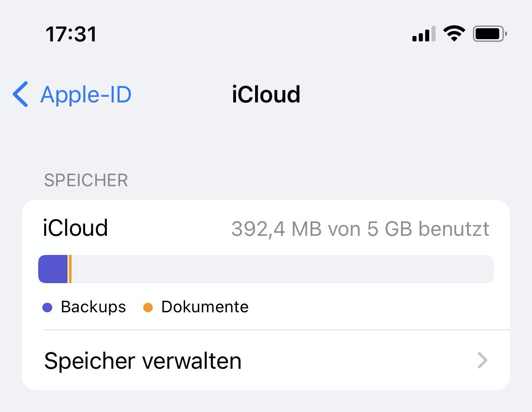Tap the iCloud page title

266,94
